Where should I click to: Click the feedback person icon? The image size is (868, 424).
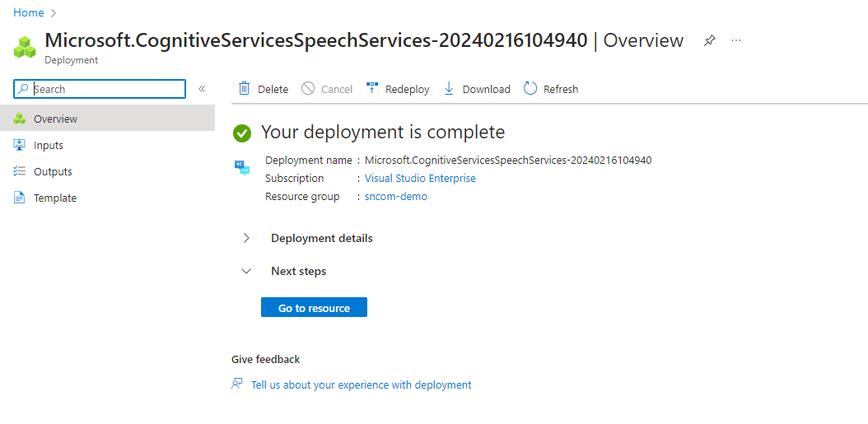[x=237, y=384]
